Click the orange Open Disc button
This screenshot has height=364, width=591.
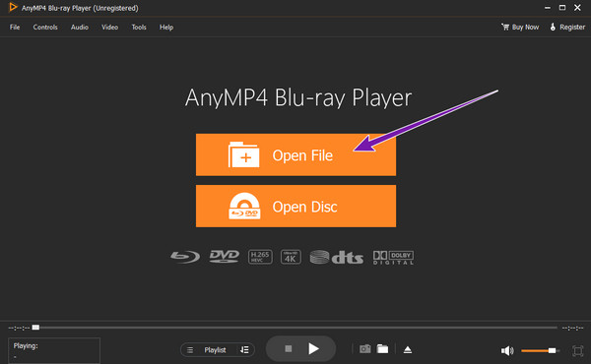295,206
